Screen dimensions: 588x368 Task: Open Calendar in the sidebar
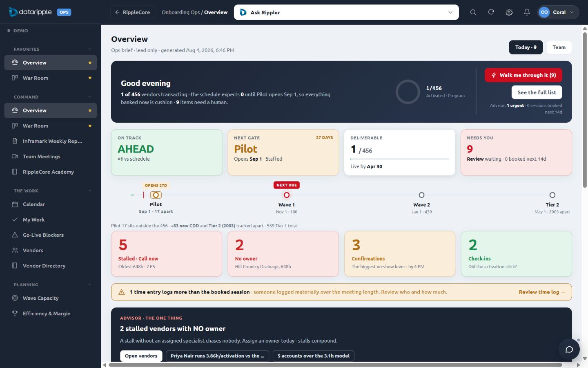pyautogui.click(x=51, y=204)
